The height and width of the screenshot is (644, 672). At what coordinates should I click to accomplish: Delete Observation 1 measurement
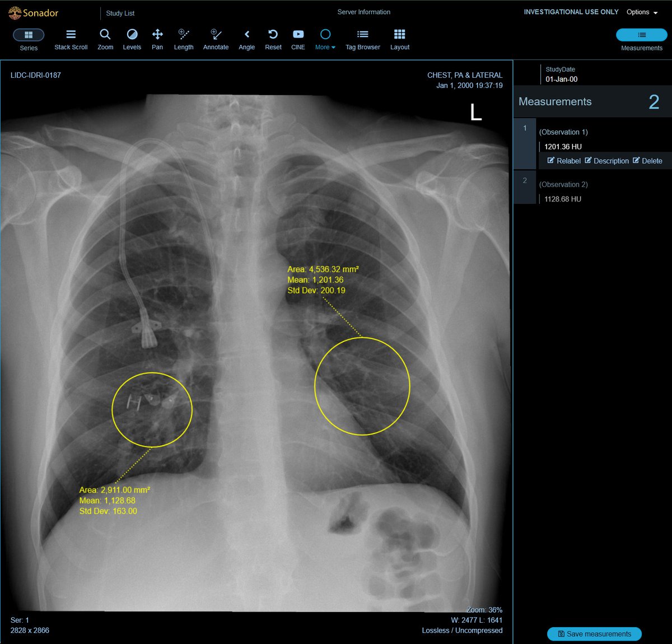(x=651, y=161)
